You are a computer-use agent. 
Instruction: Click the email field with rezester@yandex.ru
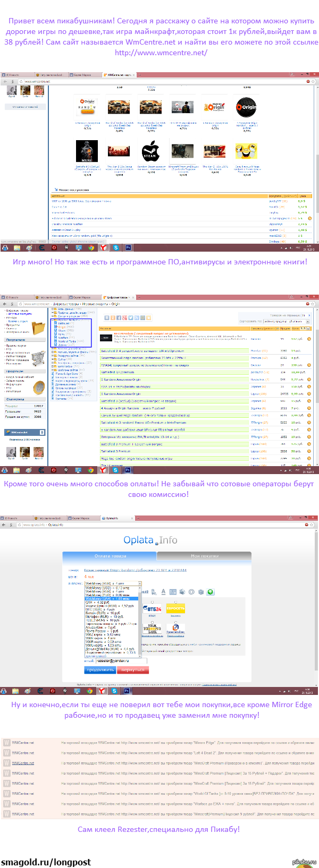[121, 661]
